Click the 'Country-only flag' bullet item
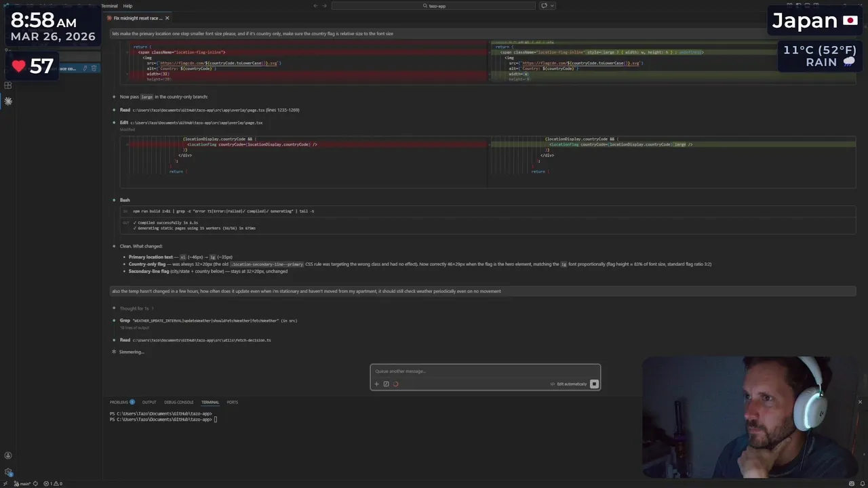This screenshot has width=868, height=488. click(420, 264)
